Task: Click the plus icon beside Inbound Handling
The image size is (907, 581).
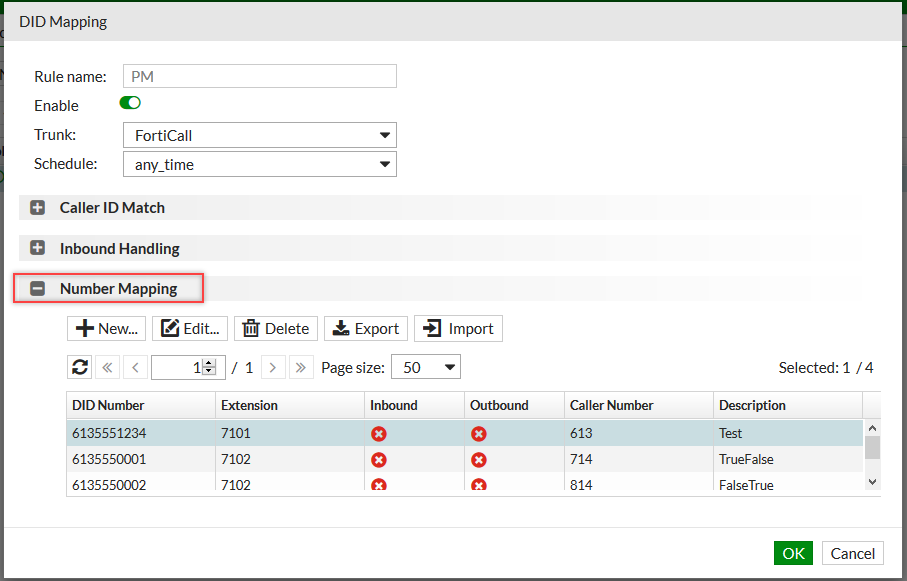Action: 38,248
